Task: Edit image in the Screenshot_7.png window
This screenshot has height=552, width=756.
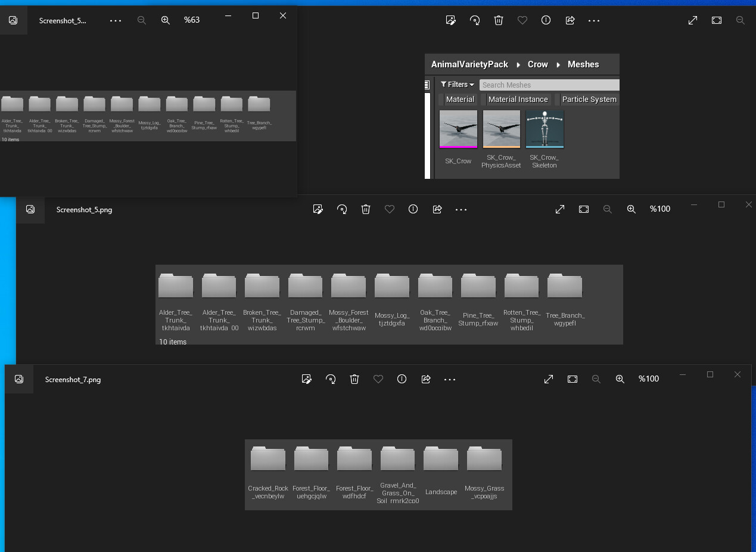Action: (307, 379)
